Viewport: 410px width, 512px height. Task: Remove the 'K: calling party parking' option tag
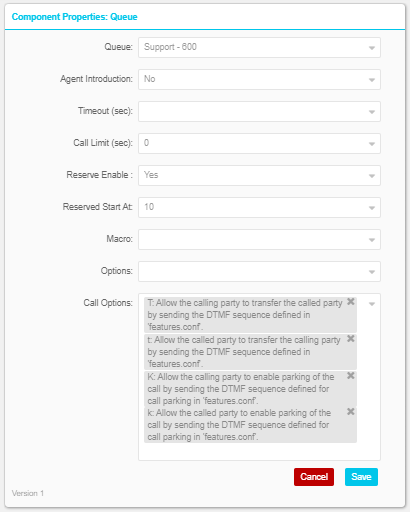tap(351, 376)
